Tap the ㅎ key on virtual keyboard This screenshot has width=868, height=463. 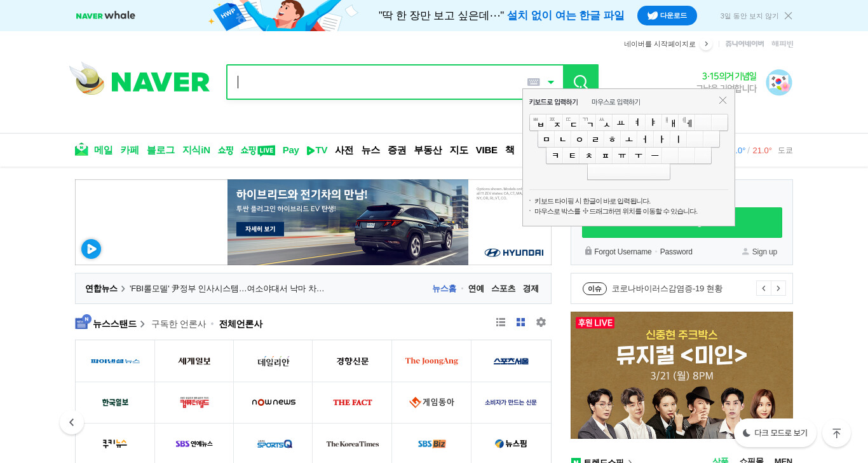click(x=613, y=139)
